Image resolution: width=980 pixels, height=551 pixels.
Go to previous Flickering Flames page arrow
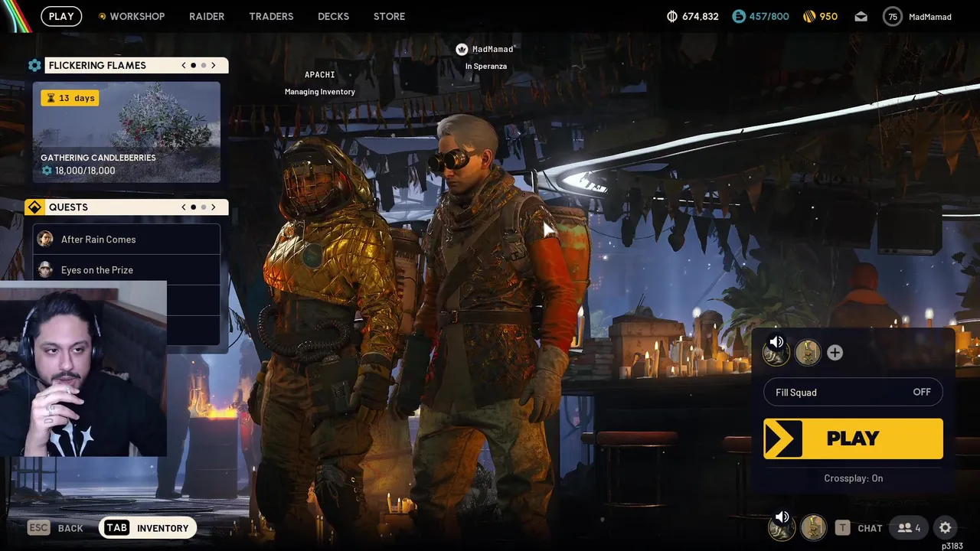[x=184, y=65]
